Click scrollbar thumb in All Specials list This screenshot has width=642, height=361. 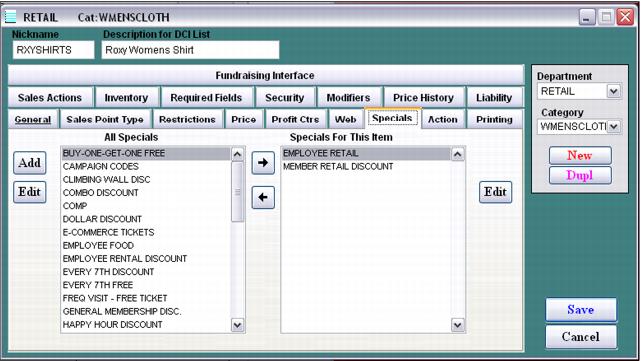[x=237, y=192]
